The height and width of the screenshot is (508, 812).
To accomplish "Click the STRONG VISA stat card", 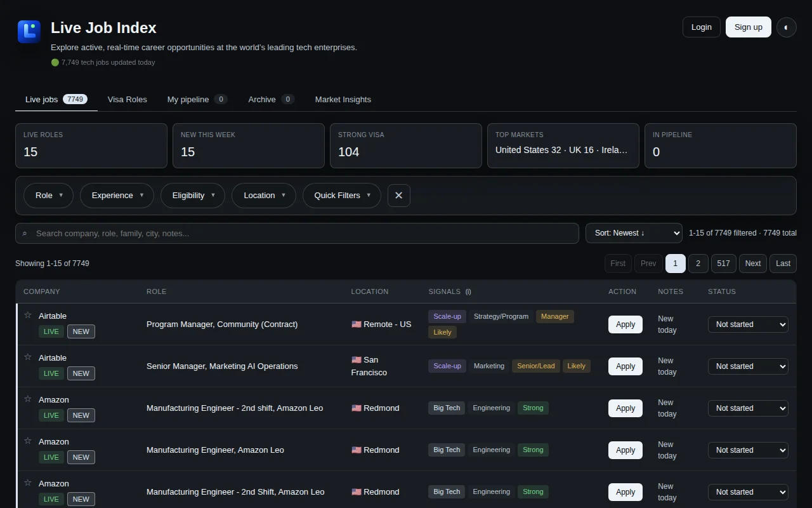I will [406, 146].
